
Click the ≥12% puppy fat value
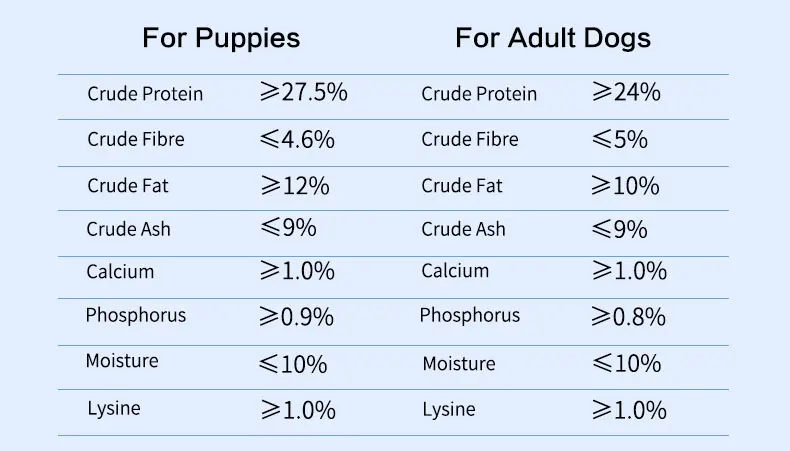tap(294, 185)
